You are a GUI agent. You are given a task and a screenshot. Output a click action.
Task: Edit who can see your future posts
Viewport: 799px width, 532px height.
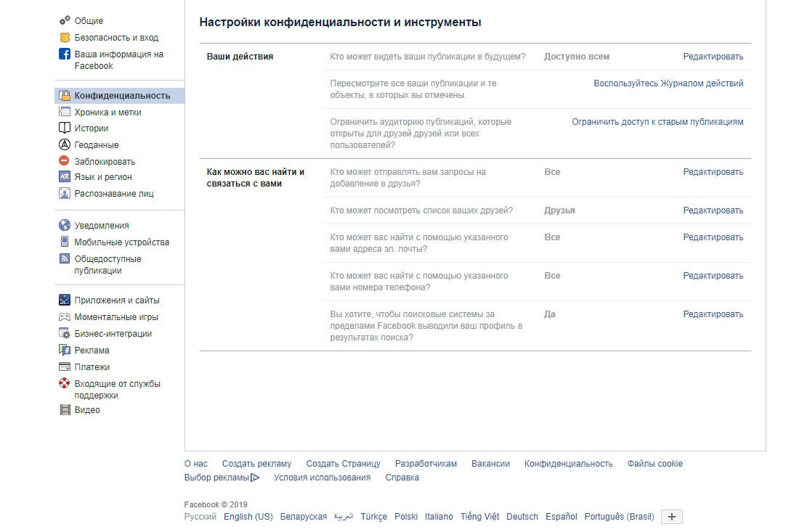(x=713, y=57)
